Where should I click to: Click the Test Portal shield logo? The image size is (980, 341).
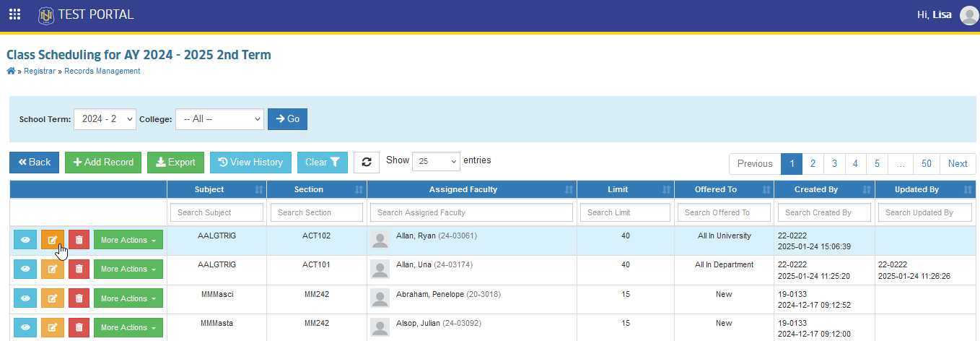[46, 14]
